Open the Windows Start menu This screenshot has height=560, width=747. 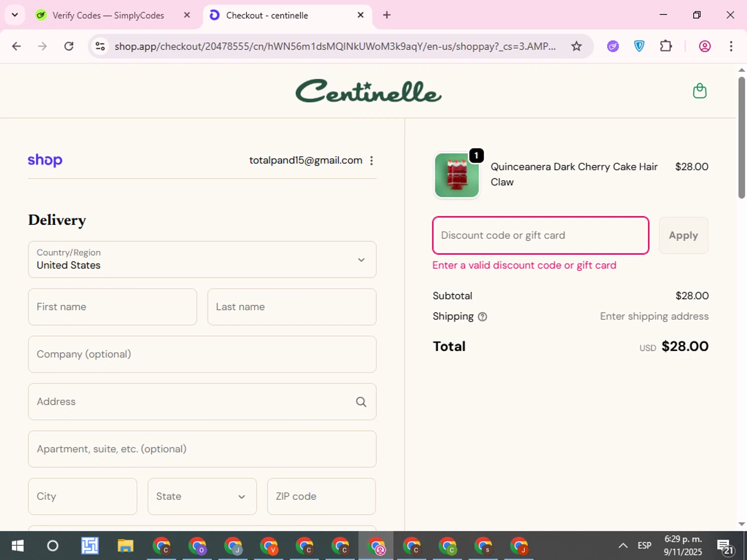pos(17,546)
